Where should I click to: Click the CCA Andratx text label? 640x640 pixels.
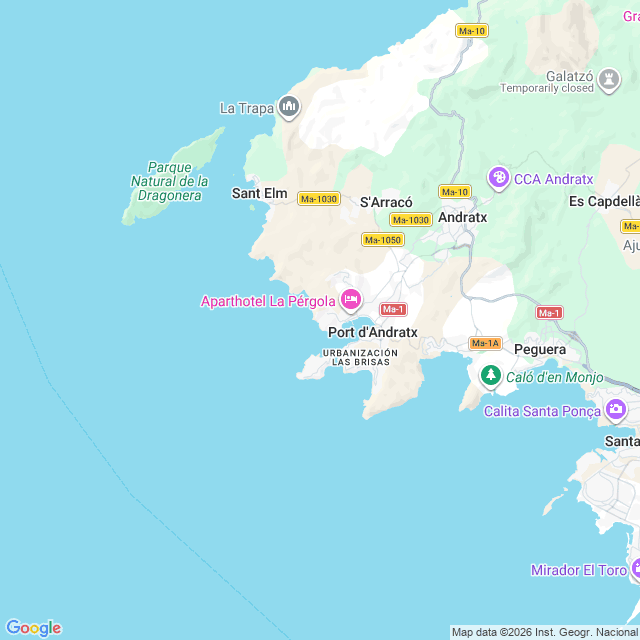[x=553, y=179]
